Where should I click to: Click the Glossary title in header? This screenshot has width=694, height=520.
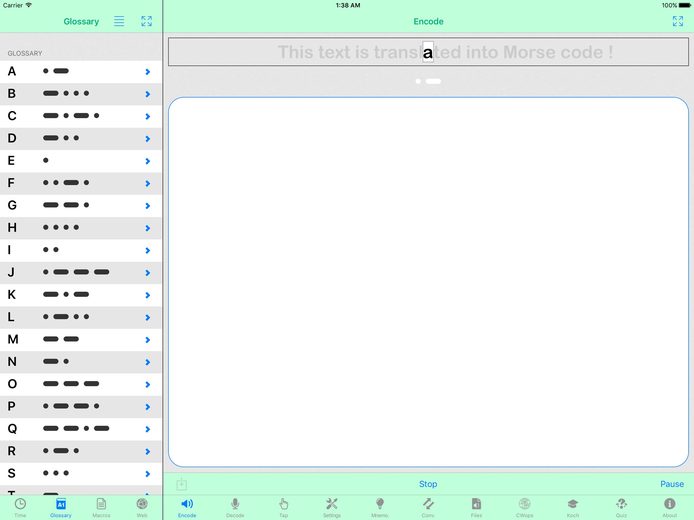[x=81, y=21]
